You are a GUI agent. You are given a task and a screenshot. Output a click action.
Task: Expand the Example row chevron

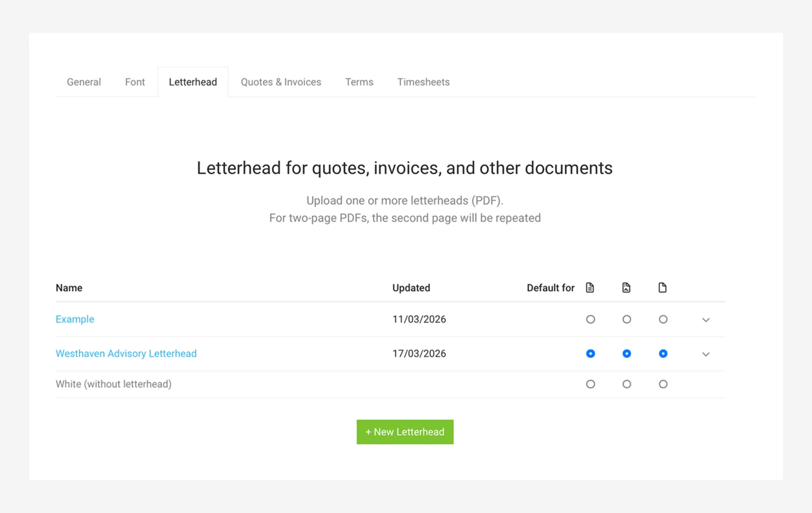(706, 320)
